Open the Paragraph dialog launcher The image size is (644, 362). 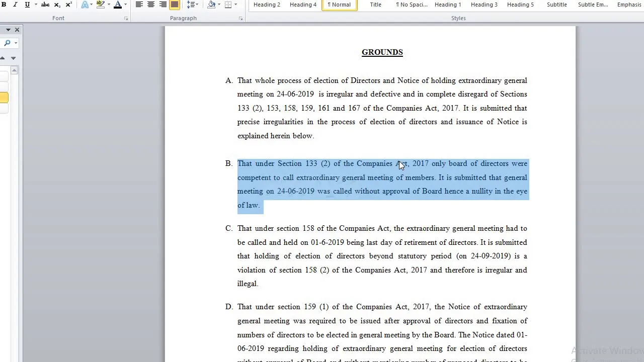coord(240,19)
